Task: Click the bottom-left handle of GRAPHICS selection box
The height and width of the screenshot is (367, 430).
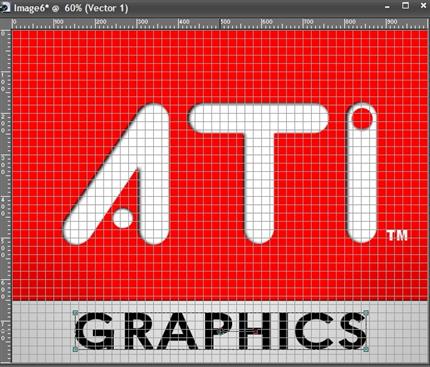Action: click(76, 349)
